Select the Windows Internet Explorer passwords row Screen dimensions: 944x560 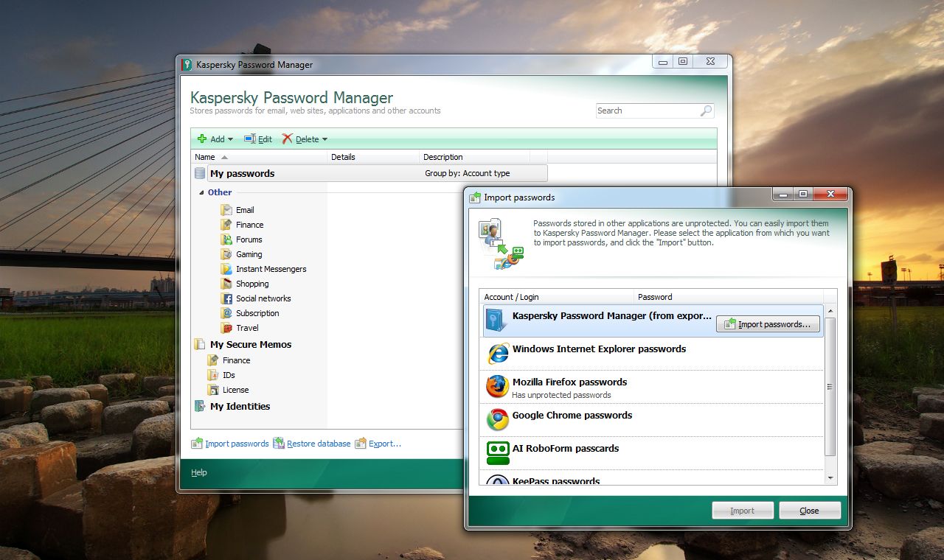point(652,354)
